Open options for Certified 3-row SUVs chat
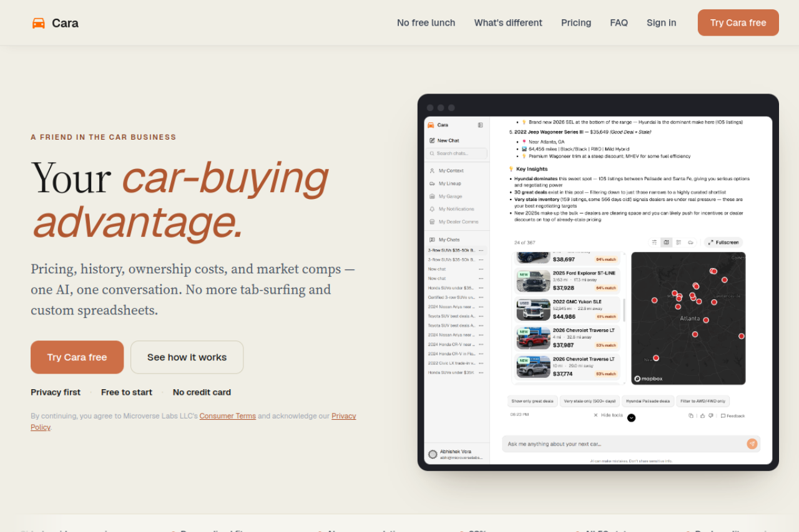 [x=481, y=297]
